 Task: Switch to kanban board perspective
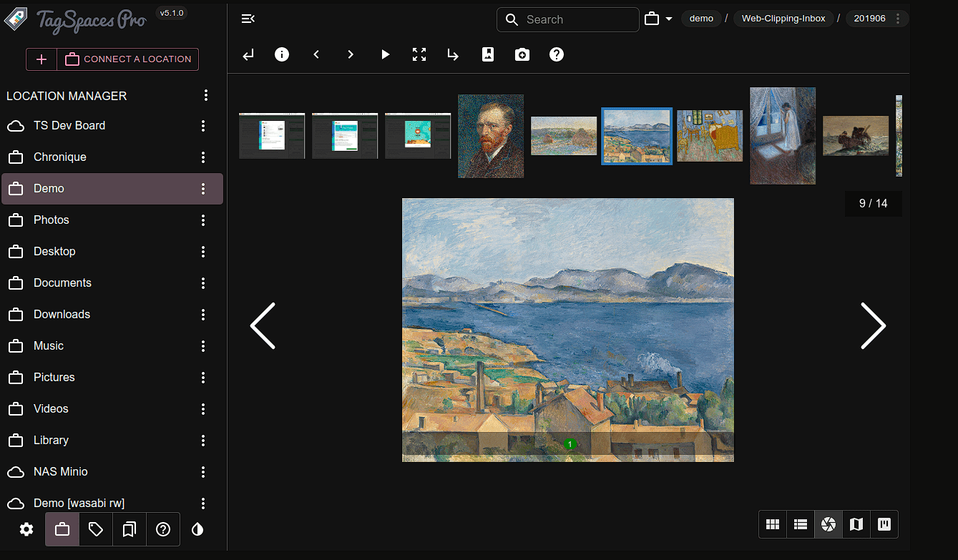coord(884,524)
